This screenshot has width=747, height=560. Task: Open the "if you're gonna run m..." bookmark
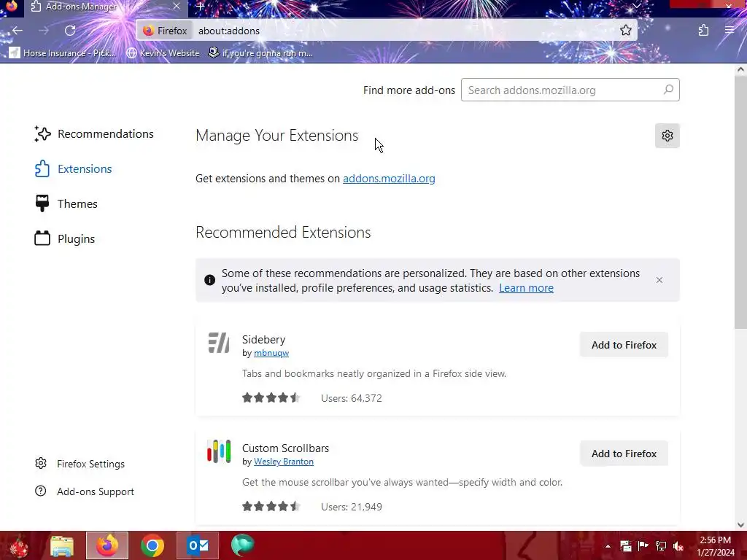pyautogui.click(x=260, y=52)
